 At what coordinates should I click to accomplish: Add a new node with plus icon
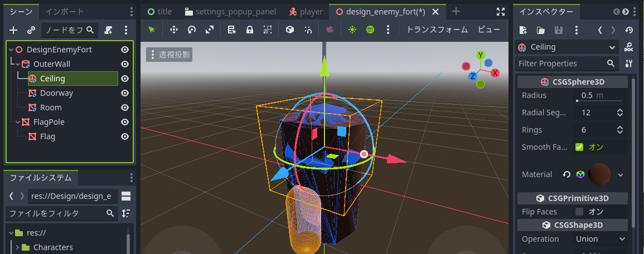13,30
